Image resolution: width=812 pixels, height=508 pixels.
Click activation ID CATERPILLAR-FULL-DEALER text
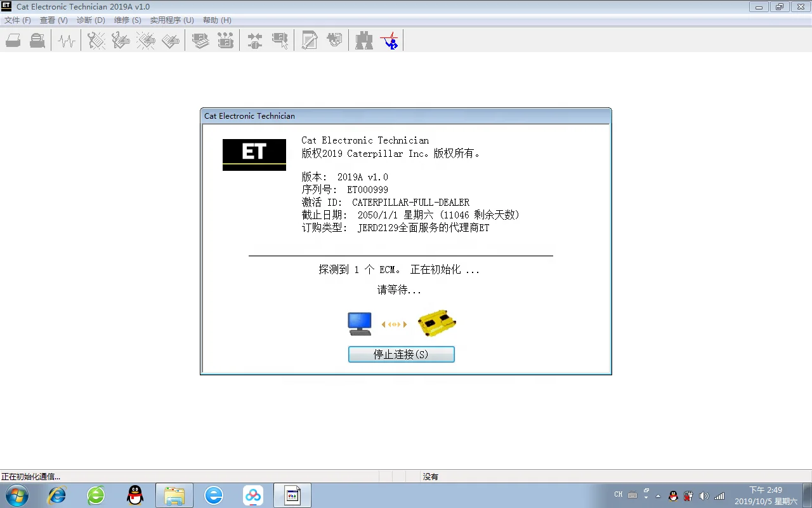click(x=410, y=203)
